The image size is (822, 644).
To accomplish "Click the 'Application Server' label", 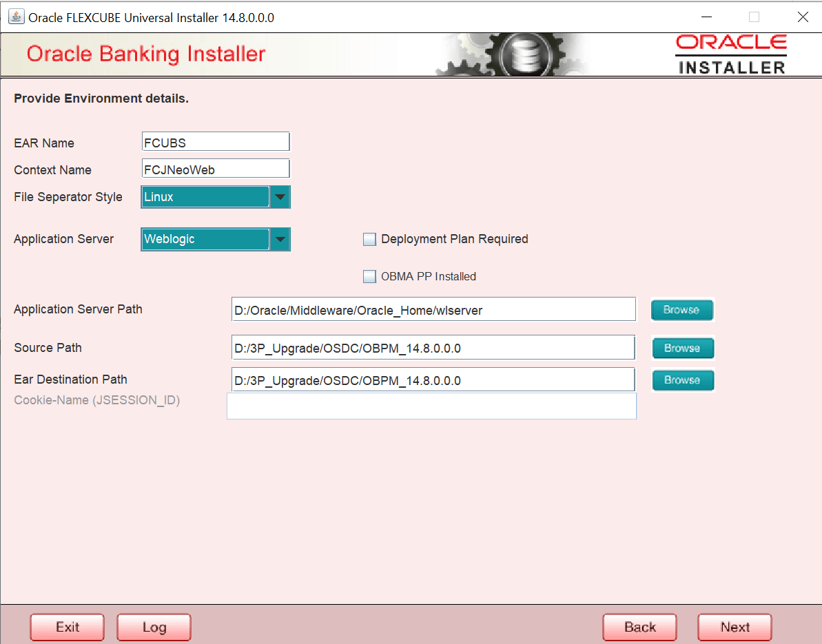I will coord(63,239).
